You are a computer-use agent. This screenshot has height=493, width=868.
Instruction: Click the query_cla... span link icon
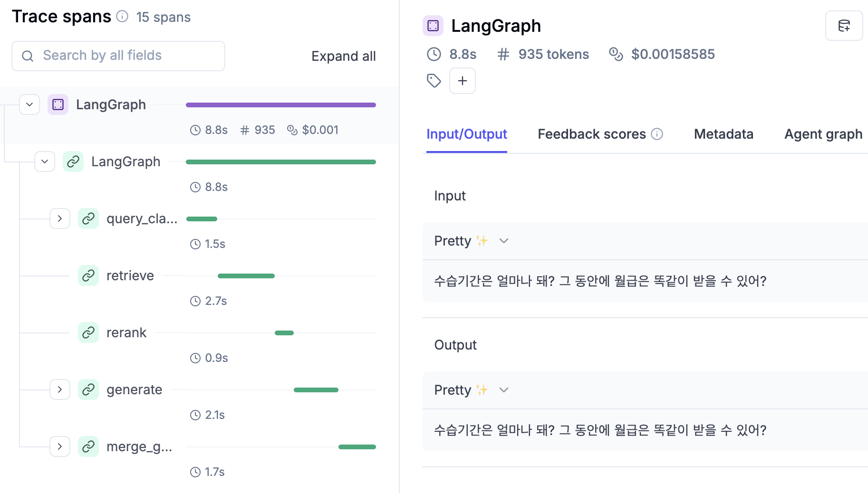88,218
